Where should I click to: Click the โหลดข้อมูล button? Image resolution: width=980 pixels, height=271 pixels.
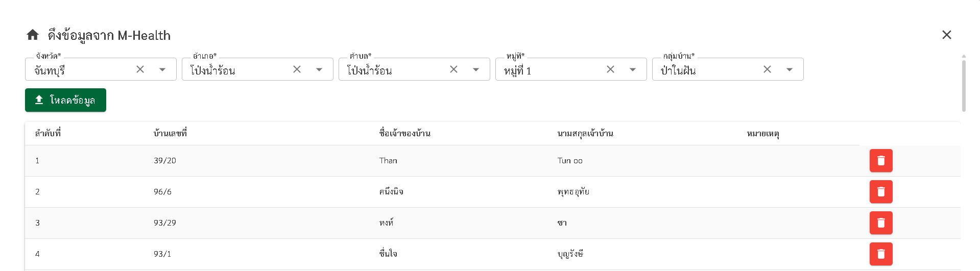[65, 100]
